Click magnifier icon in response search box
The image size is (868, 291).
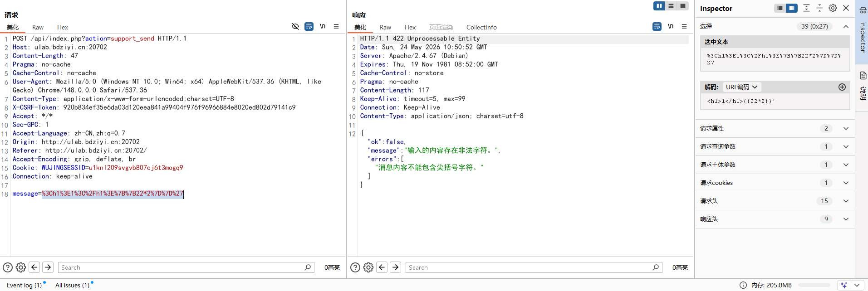click(x=656, y=267)
